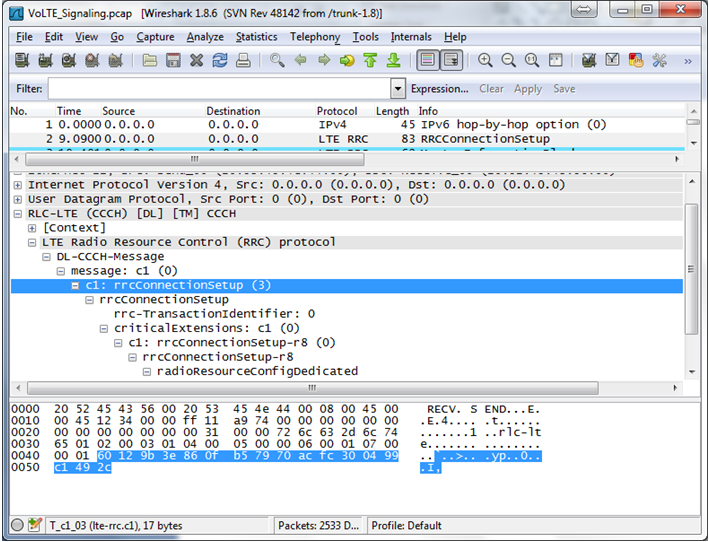Edit capture file comments status icon
This screenshot has width=709, height=542.
click(x=34, y=525)
